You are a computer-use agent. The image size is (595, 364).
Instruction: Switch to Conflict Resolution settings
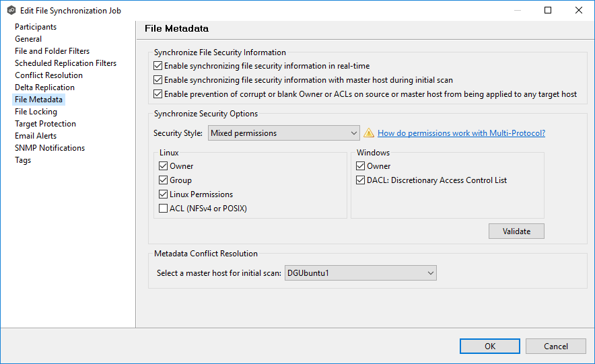click(48, 75)
